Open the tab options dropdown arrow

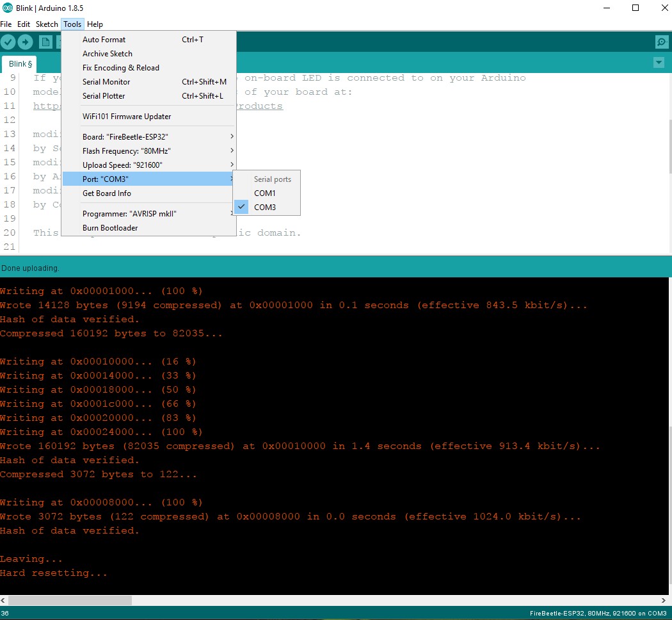pos(659,63)
